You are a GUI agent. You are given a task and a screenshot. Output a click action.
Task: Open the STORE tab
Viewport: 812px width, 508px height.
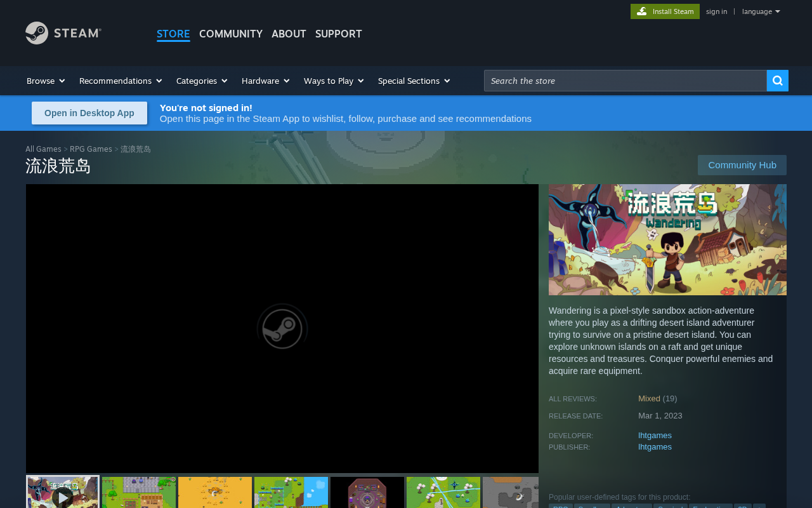tap(173, 34)
